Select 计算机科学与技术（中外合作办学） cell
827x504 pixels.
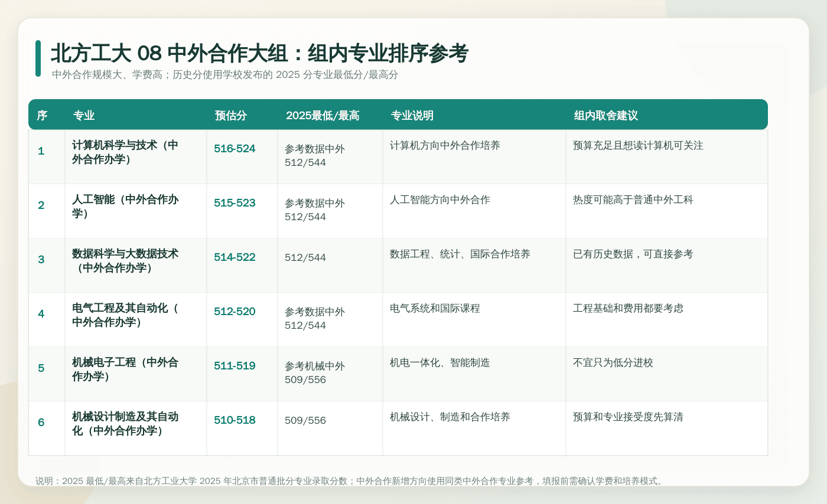coord(136,157)
